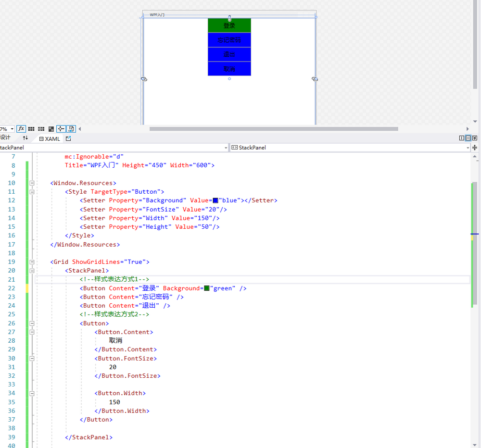Click the value 20 on line 31
Viewport: 481px width, 448px height.
(x=113, y=367)
